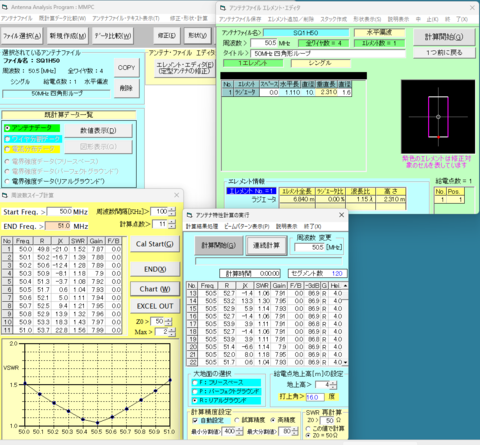
Task: Select この値で計算 in SWR 再計算
Action: (x=308, y=428)
